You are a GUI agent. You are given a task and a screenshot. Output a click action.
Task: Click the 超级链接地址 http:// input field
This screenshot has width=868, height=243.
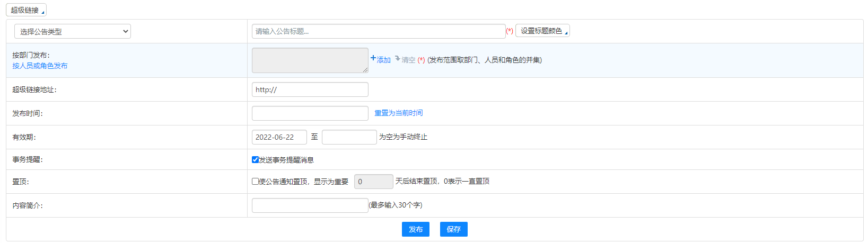click(x=310, y=90)
